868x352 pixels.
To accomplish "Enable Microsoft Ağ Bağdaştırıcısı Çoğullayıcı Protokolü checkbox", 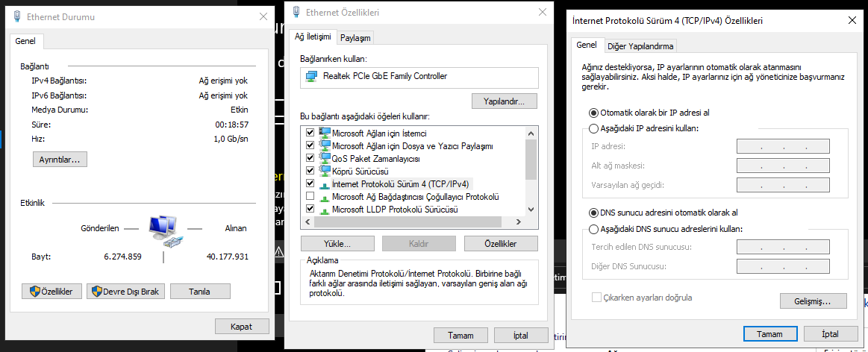I will [x=310, y=196].
